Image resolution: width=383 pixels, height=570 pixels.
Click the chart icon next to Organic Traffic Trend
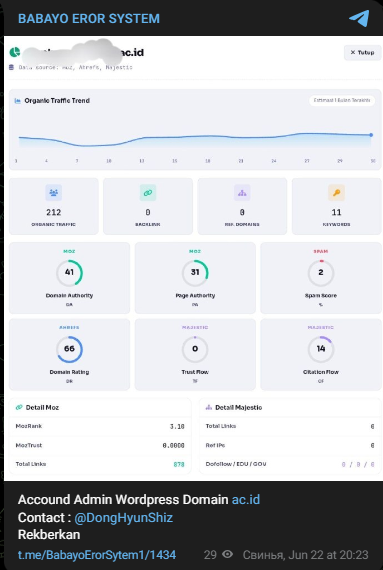[x=17, y=101]
